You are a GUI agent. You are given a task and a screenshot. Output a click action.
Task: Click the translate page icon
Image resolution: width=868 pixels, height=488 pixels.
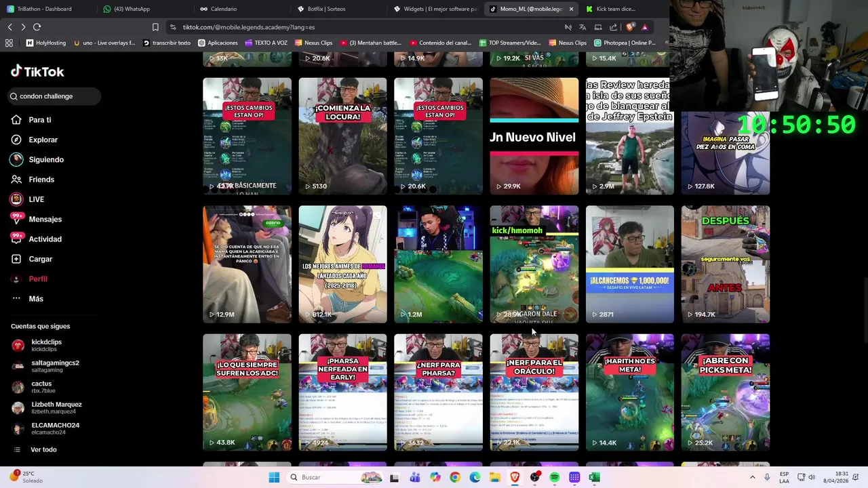pos(583,27)
